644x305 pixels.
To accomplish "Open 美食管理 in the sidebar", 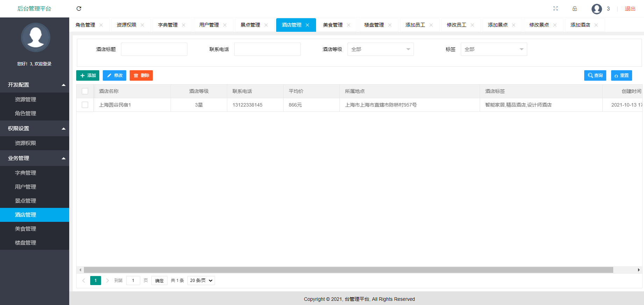I will 35,229.
